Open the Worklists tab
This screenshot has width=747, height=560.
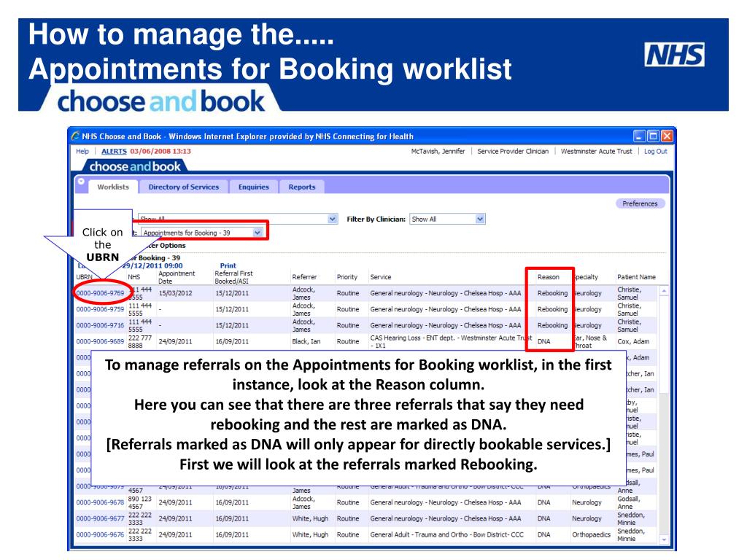113,187
